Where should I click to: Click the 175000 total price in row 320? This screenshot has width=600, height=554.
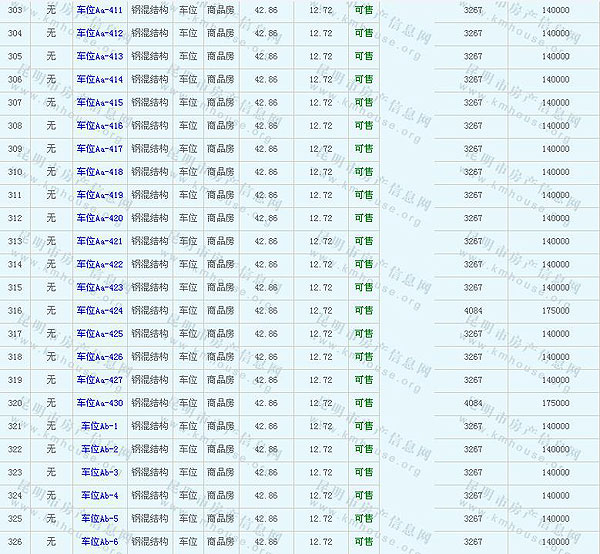click(x=556, y=403)
